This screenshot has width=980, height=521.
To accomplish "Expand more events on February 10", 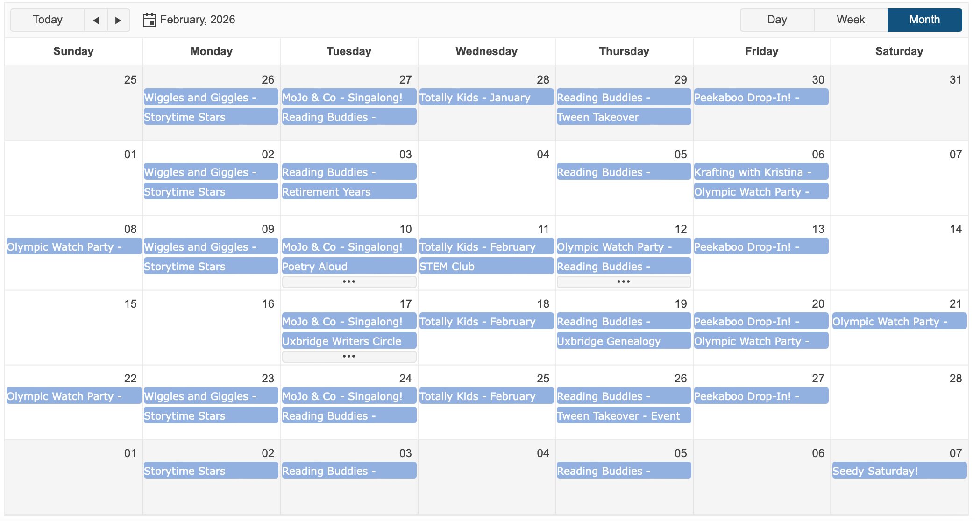I will [349, 282].
